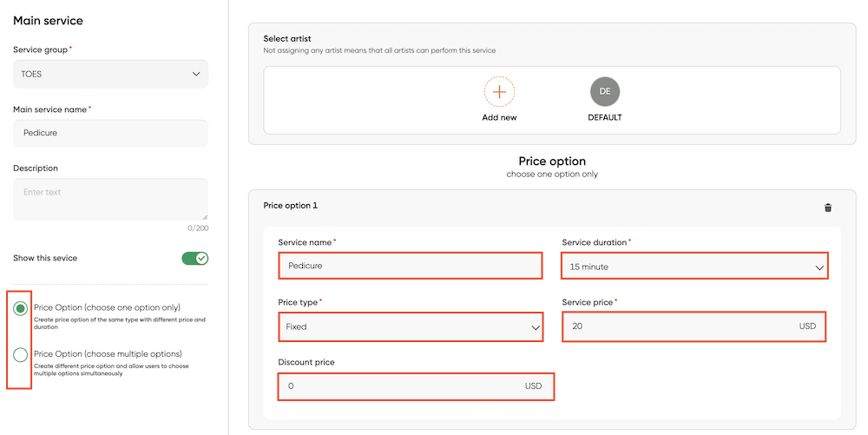This screenshot has width=868, height=435.
Task: Click the Service name Pedicure input
Action: [411, 266]
